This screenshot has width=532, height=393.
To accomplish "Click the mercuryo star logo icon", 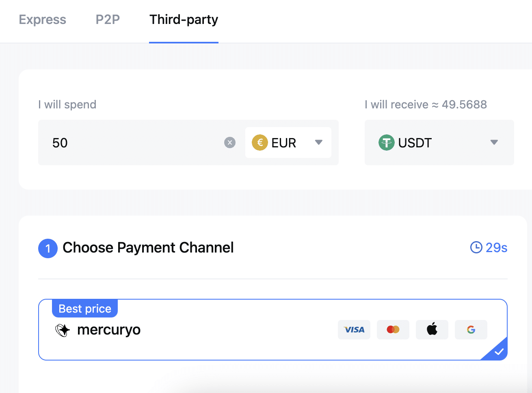I will pyautogui.click(x=63, y=330).
